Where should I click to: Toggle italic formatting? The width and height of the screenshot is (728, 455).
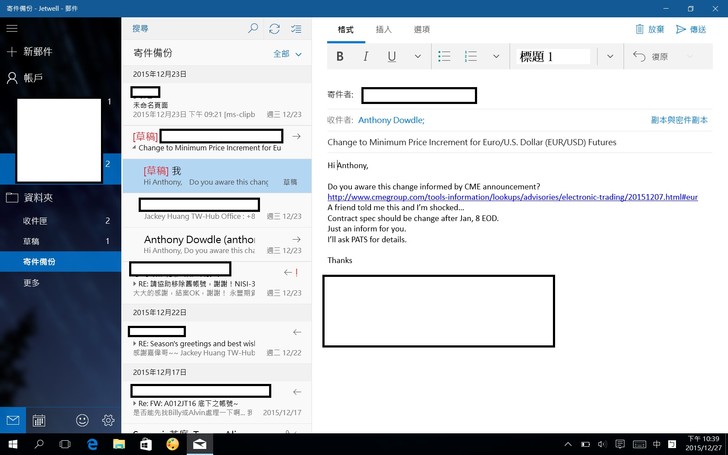point(365,56)
